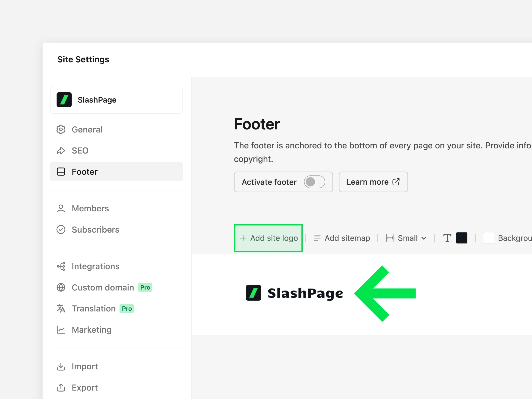Screen dimensions: 532x399
Task: Open the Marketing section
Action: (116, 329)
